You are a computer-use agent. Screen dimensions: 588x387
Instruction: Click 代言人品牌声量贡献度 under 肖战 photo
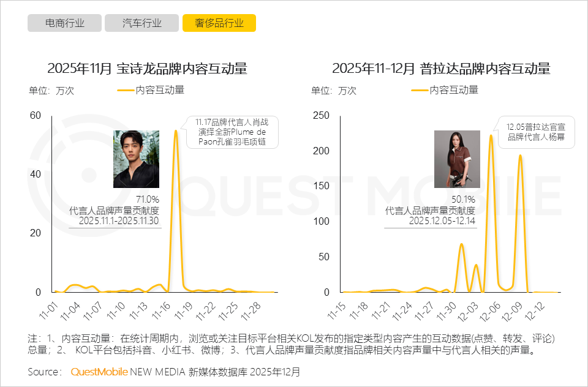pyautogui.click(x=114, y=210)
